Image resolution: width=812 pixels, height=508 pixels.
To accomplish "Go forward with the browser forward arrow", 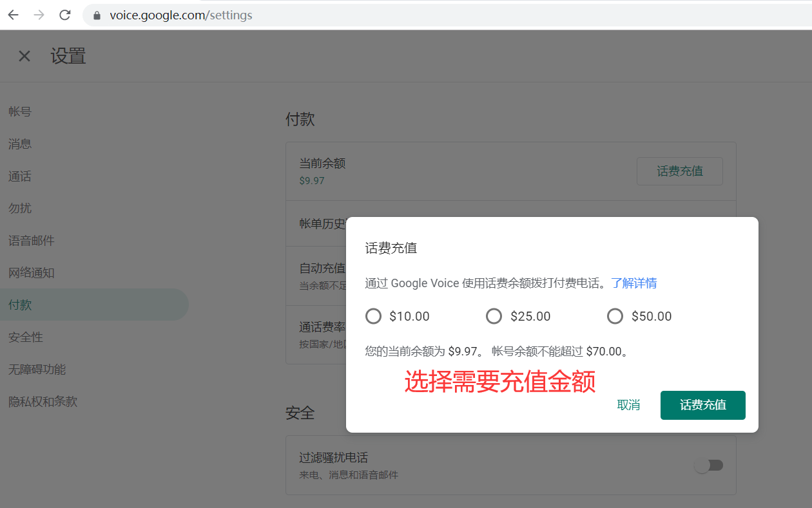I will (x=39, y=15).
